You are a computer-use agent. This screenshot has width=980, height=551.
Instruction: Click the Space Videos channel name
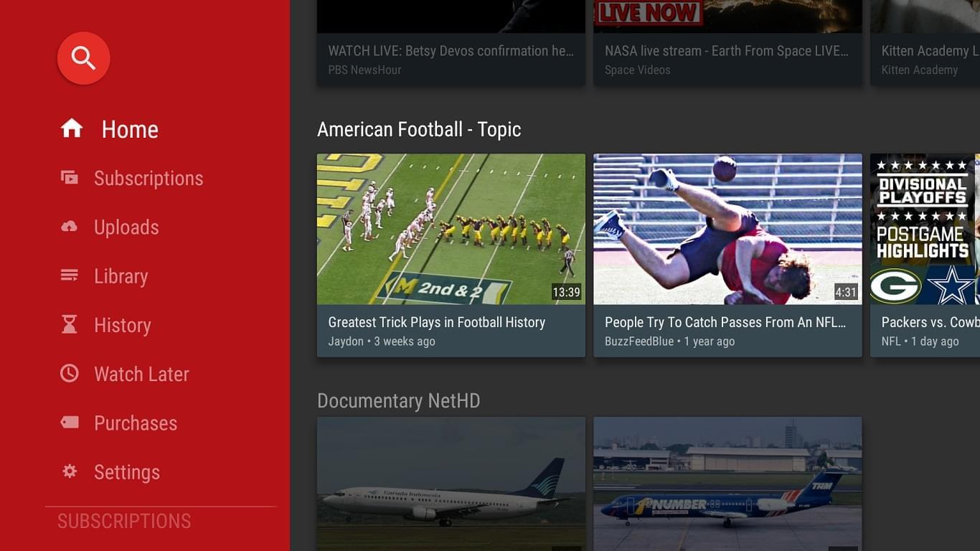pos(638,70)
